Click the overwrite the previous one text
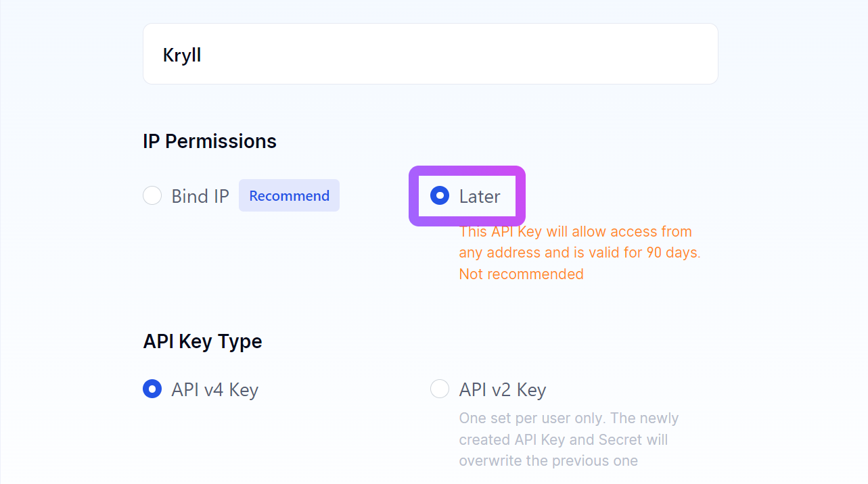The height and width of the screenshot is (484, 868). click(x=549, y=461)
